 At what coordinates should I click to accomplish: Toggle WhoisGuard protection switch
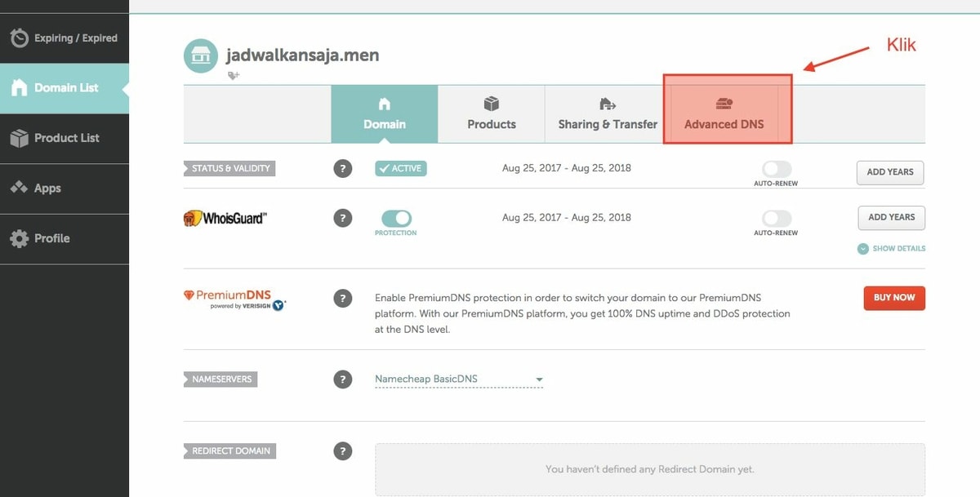(396, 218)
